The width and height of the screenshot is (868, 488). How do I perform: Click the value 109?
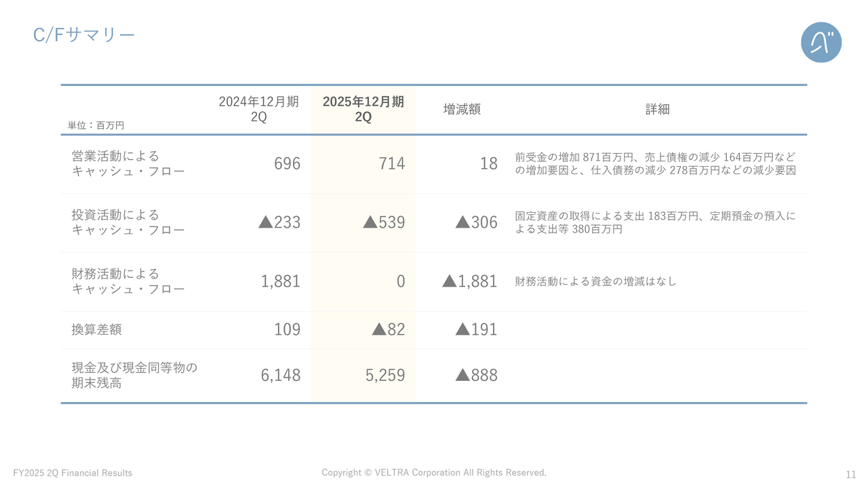click(x=287, y=329)
